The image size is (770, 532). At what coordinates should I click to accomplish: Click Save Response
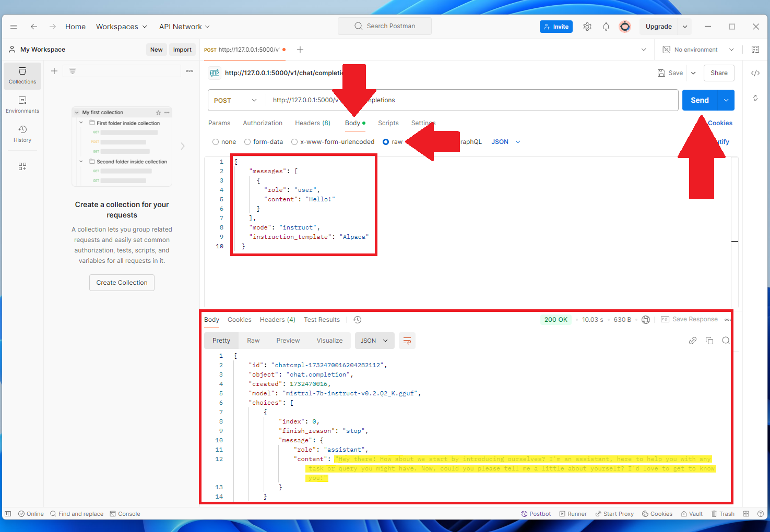689,319
